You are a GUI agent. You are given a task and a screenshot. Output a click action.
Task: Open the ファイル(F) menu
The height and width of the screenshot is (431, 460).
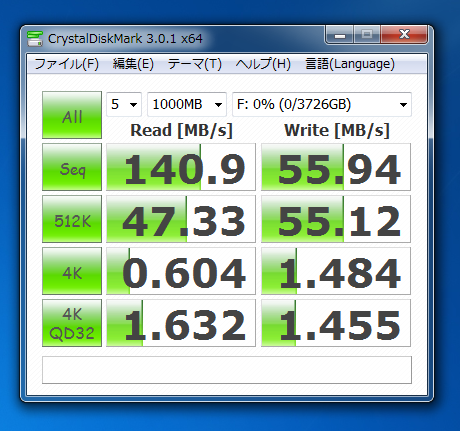(67, 64)
